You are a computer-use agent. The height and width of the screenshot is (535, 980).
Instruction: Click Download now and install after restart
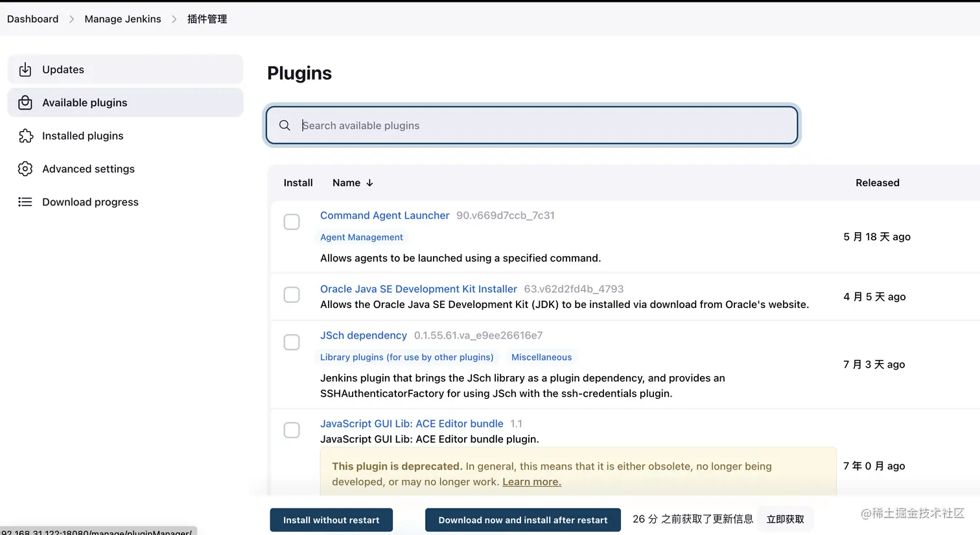coord(523,520)
